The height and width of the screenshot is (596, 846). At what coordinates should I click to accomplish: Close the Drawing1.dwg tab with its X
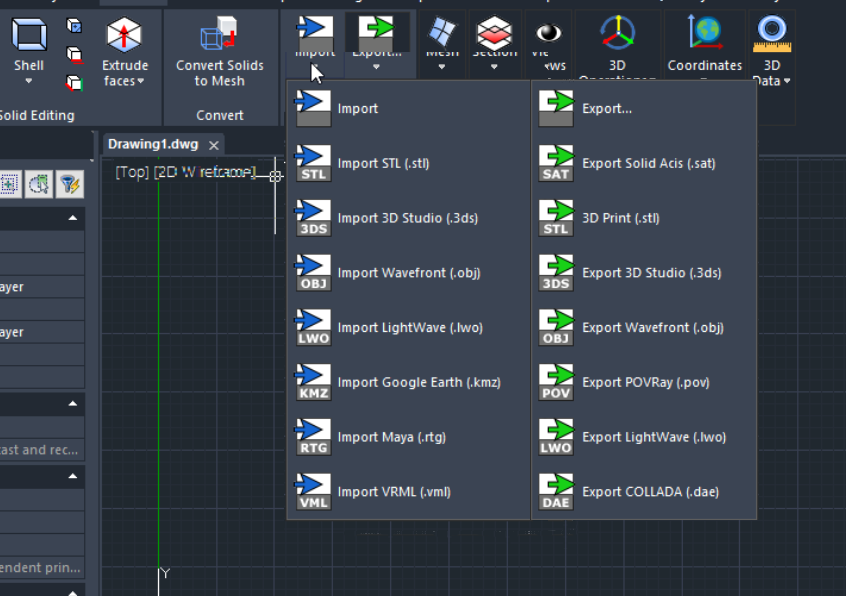pyautogui.click(x=213, y=144)
